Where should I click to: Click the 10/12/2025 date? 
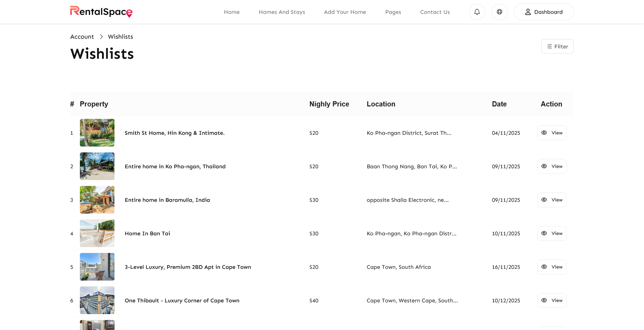pyautogui.click(x=506, y=301)
